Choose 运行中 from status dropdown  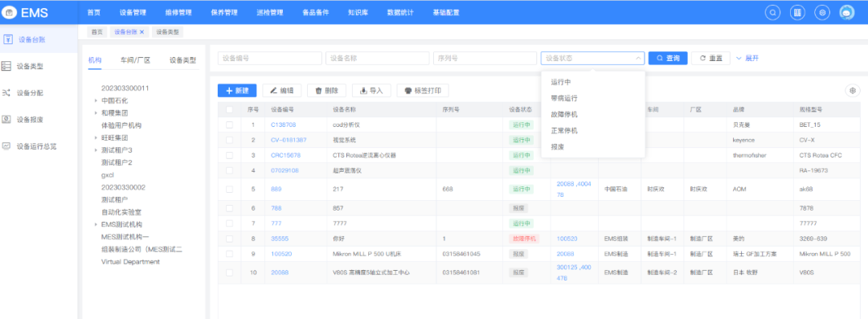[x=593, y=82]
